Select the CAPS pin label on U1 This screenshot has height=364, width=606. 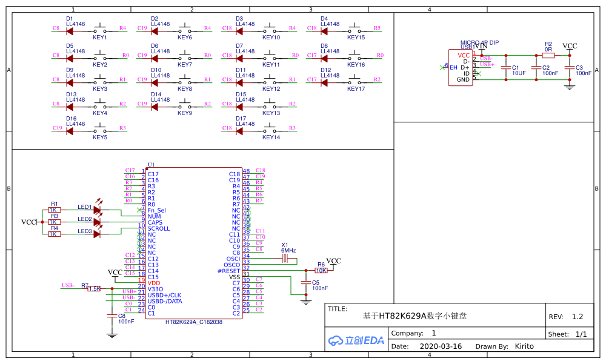155,222
